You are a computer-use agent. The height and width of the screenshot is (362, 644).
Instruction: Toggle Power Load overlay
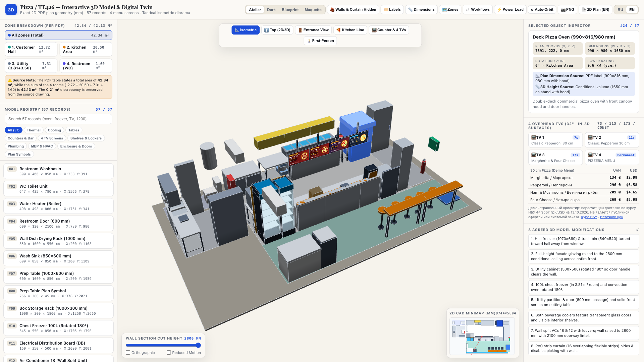click(510, 10)
